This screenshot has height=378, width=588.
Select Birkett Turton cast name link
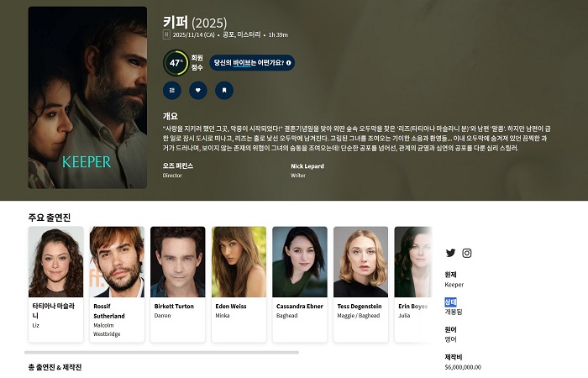(x=174, y=306)
